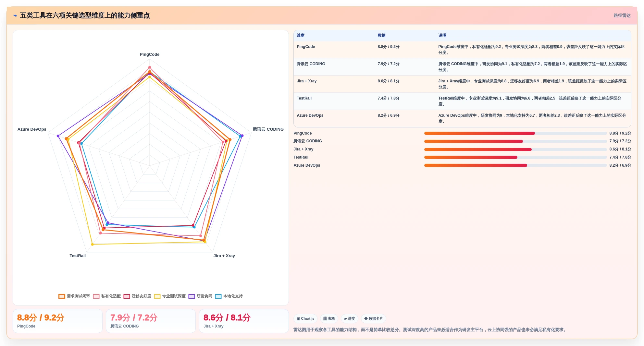Toggle 私有化适配 legend swatch
This screenshot has height=346, width=644.
[x=96, y=296]
